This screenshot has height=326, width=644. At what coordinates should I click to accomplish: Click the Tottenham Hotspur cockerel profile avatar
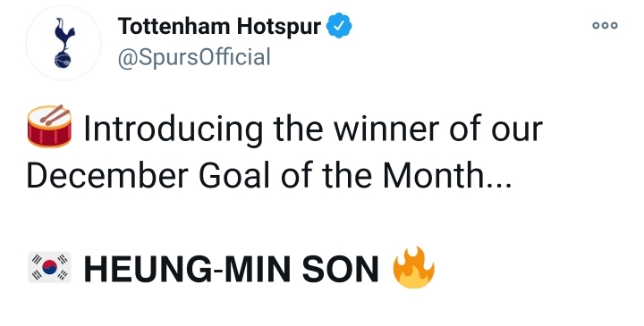tap(63, 43)
